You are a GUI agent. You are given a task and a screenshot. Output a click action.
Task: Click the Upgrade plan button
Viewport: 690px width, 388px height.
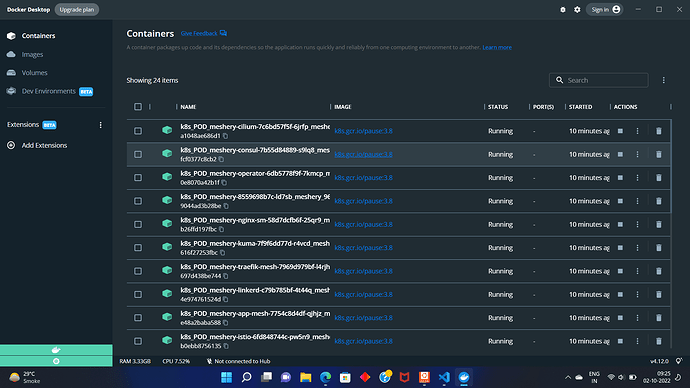pyautogui.click(x=77, y=9)
